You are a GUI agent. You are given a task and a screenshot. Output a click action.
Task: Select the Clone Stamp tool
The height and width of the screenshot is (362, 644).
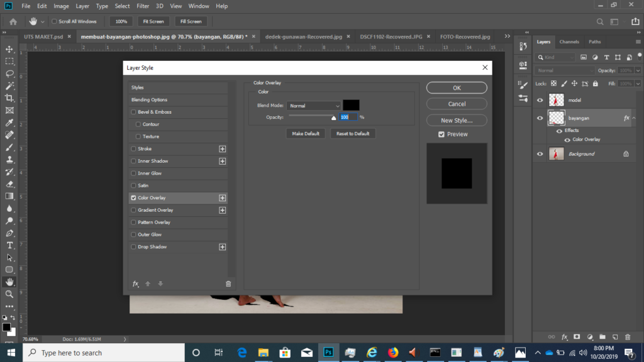point(9,160)
